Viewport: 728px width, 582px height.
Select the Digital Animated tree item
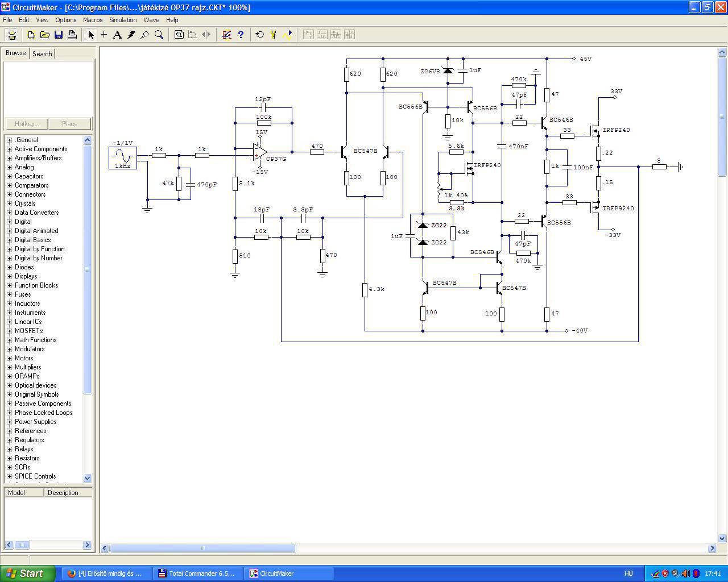click(x=36, y=231)
